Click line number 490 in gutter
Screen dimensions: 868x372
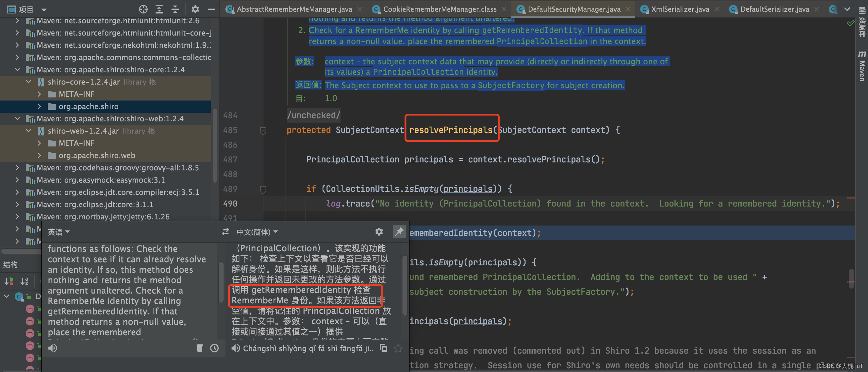(230, 203)
